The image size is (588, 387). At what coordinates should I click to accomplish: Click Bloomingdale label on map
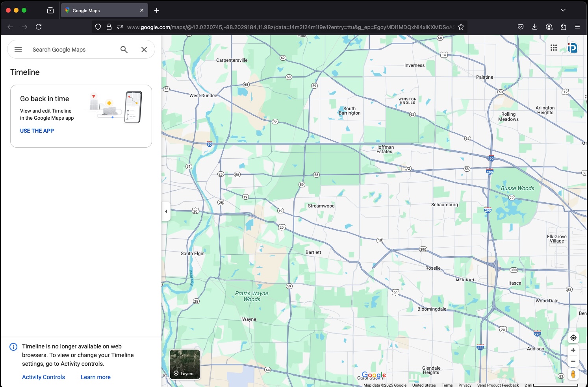click(x=432, y=309)
